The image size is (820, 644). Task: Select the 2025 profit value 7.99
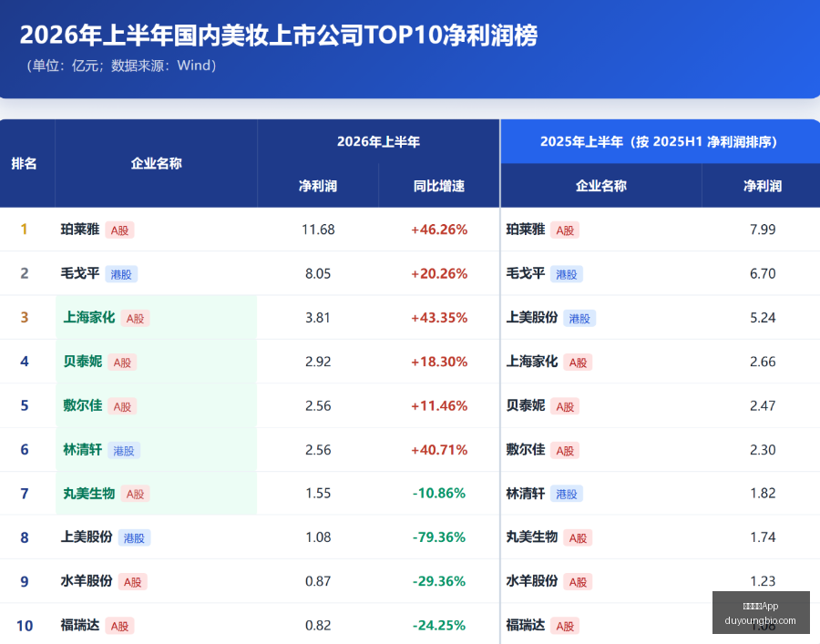click(x=763, y=230)
